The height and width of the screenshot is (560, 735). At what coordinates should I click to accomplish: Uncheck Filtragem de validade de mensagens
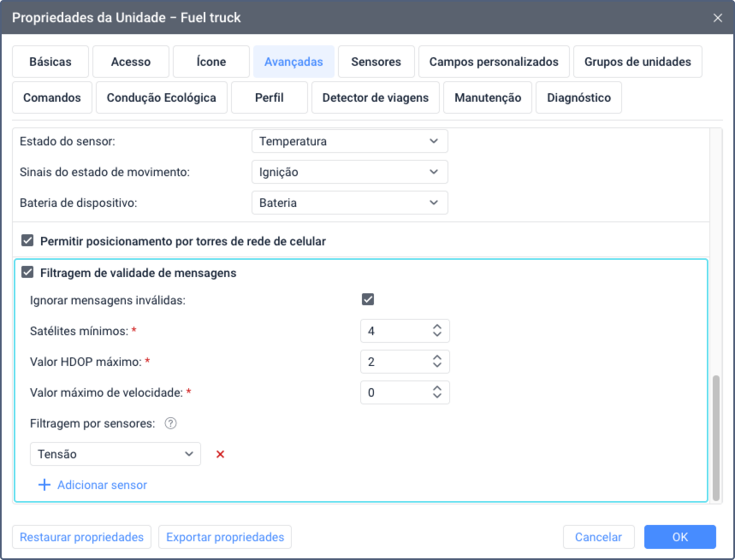point(27,272)
